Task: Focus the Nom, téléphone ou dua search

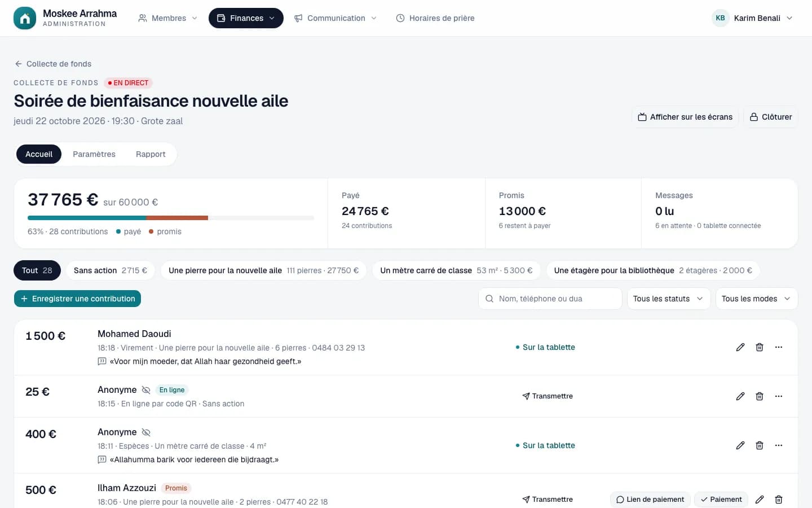Action: 550,299
